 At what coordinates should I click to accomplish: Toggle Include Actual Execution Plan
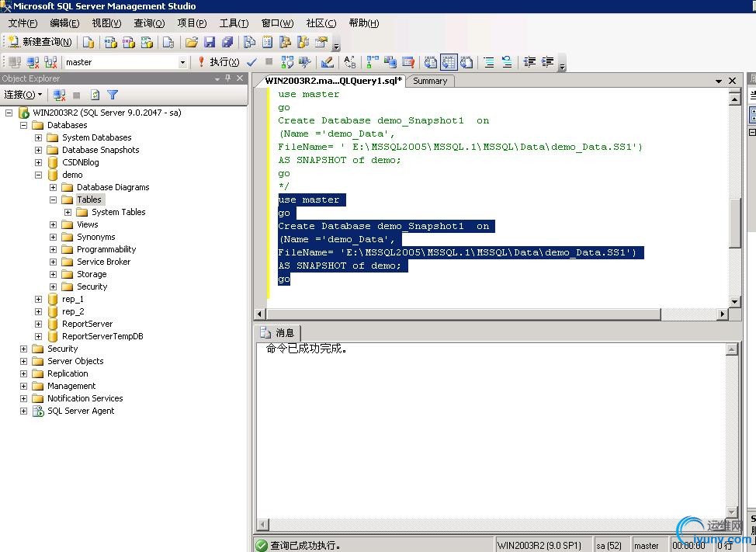(373, 61)
